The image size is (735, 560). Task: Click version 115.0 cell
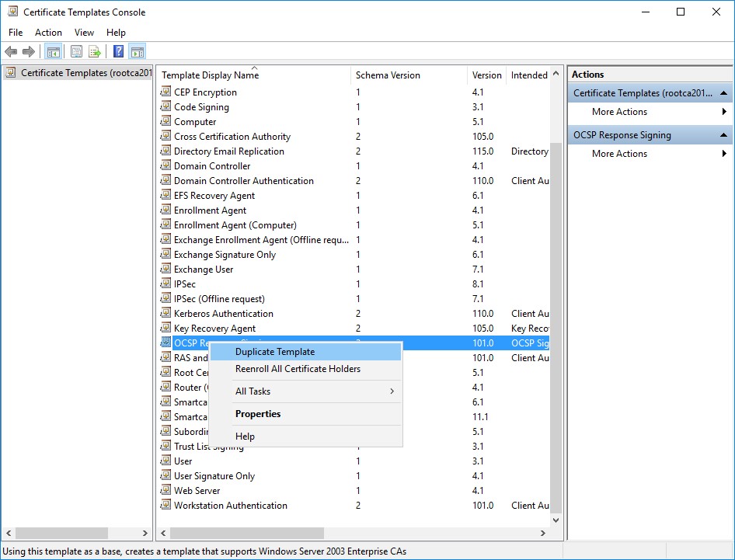[482, 151]
